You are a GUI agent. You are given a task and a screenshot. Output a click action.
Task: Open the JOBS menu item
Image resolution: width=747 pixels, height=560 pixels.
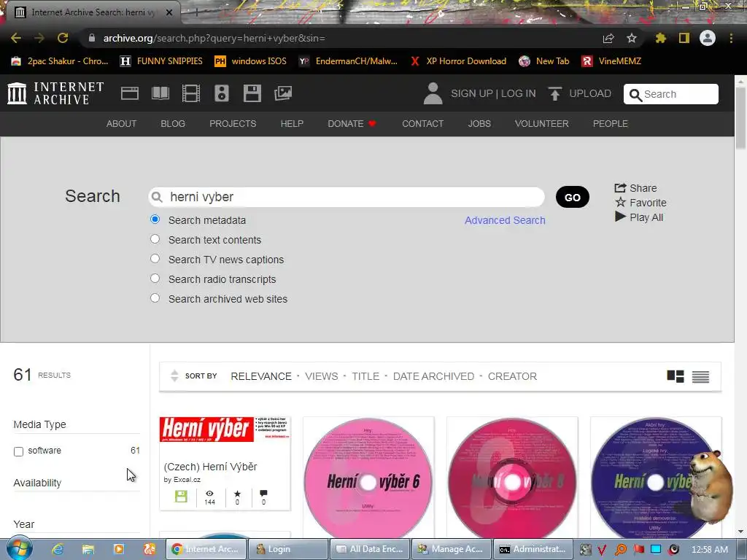[x=479, y=124]
